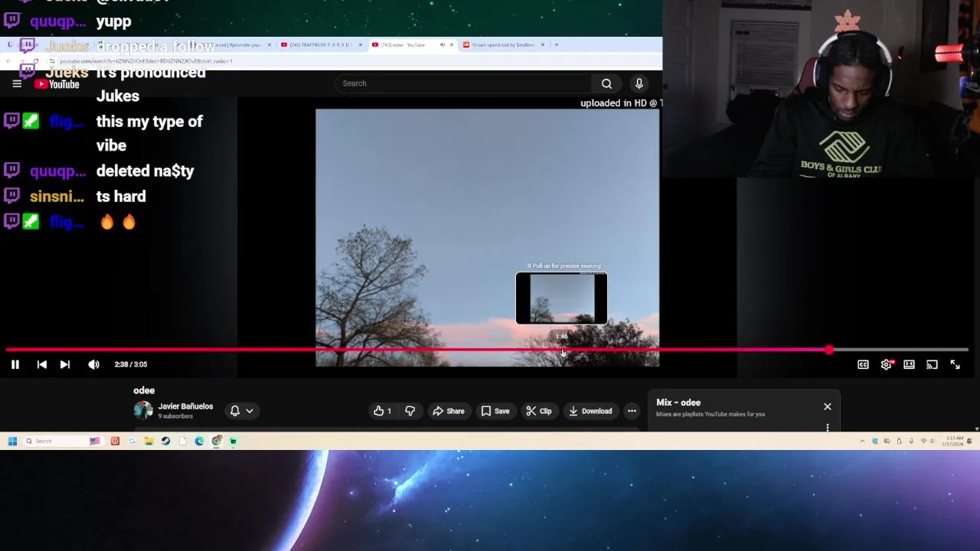Open Steam from the taskbar
980x551 pixels.
[165, 441]
